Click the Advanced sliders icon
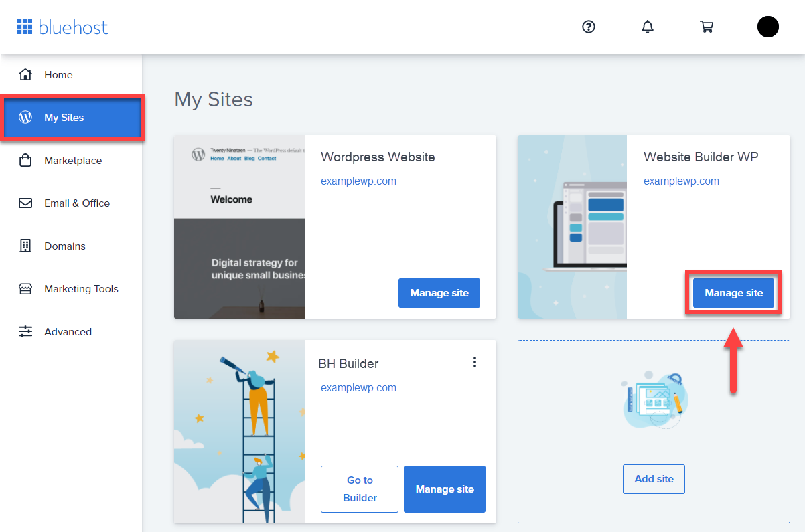805x532 pixels. tap(25, 331)
